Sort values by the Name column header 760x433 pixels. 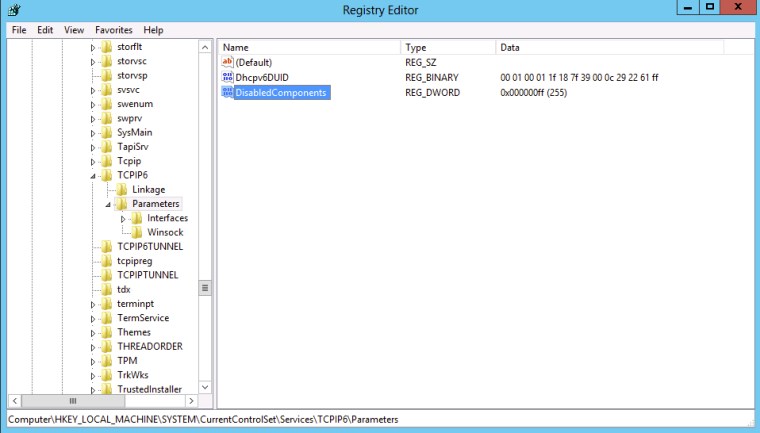click(x=309, y=48)
